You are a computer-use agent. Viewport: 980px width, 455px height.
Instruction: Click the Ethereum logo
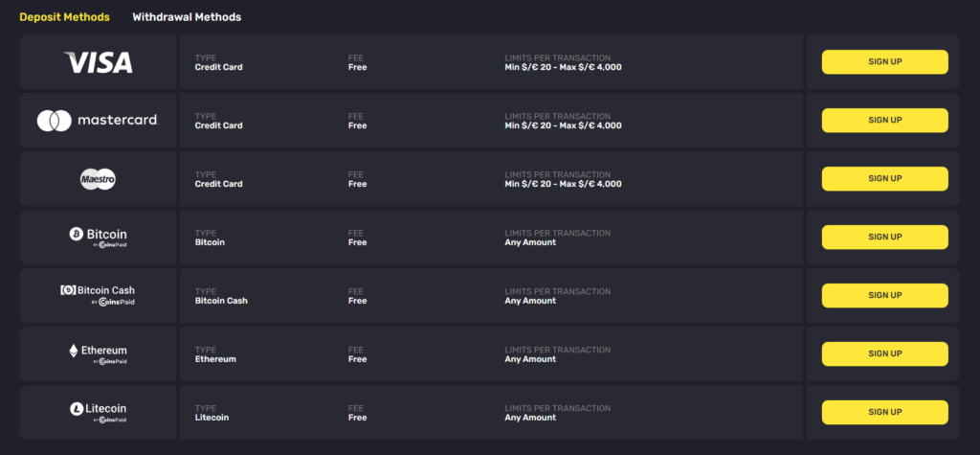[x=99, y=353]
